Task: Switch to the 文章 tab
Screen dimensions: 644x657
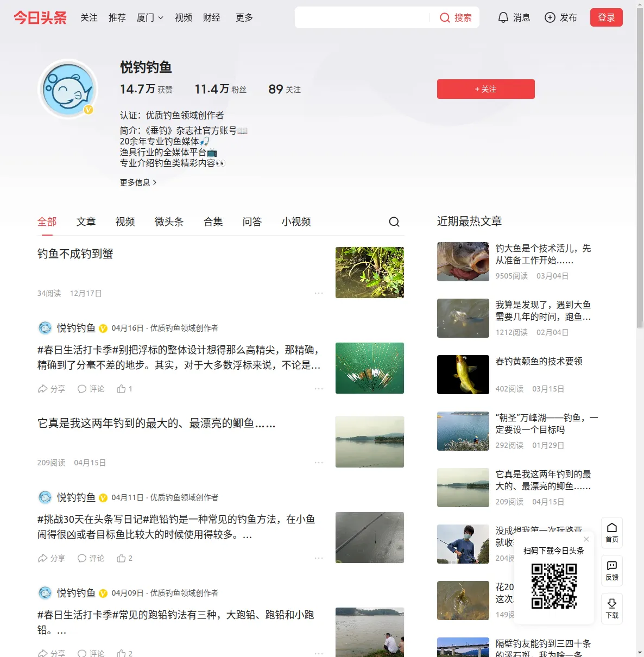Action: [86, 222]
